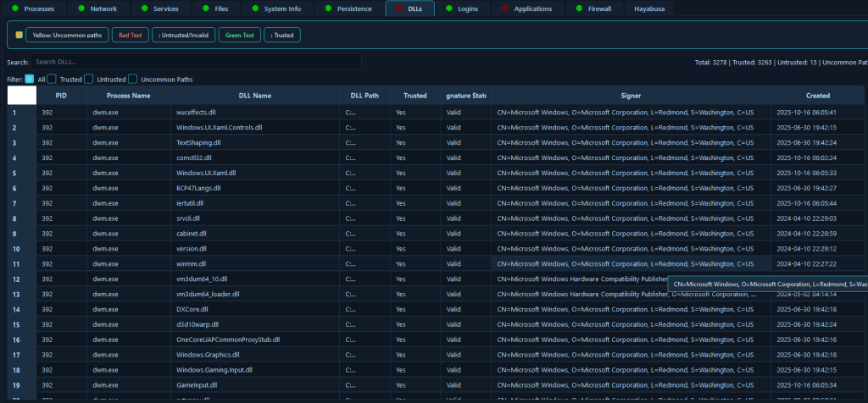
Task: Click the green status dot on Processes tab
Action: pos(14,8)
